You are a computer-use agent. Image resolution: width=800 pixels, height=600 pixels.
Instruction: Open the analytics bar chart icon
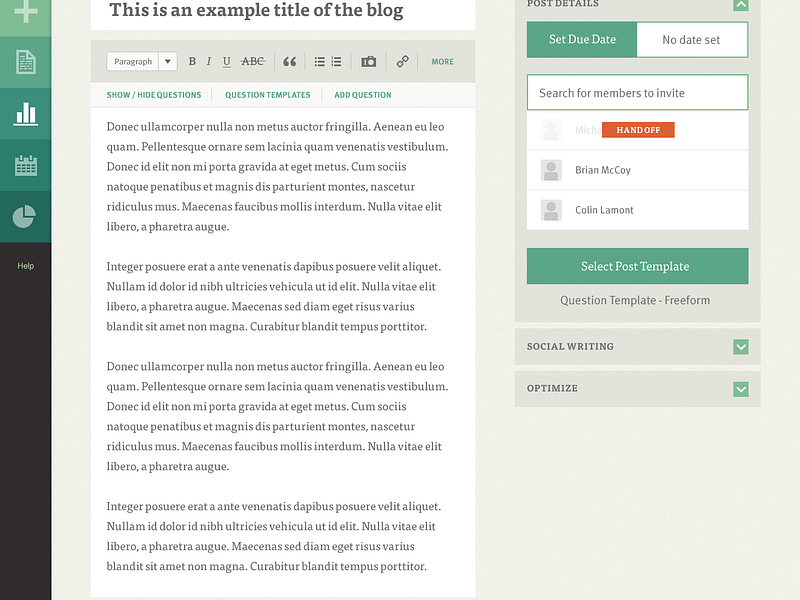(x=25, y=113)
